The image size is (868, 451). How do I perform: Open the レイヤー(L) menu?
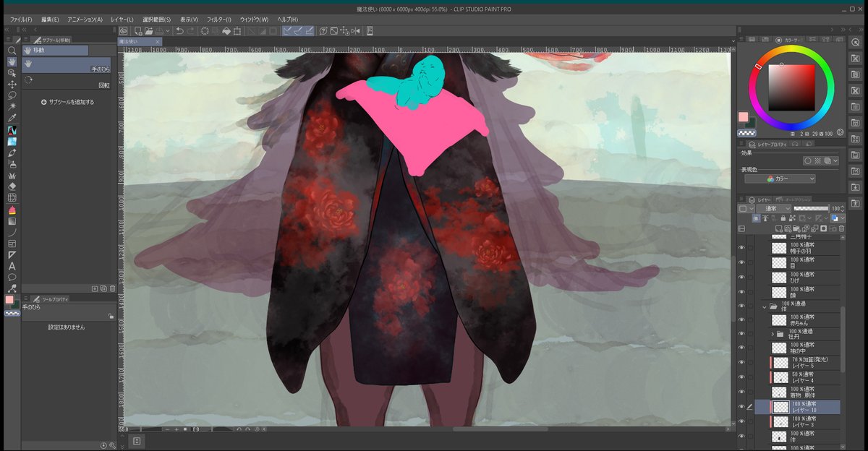(122, 19)
